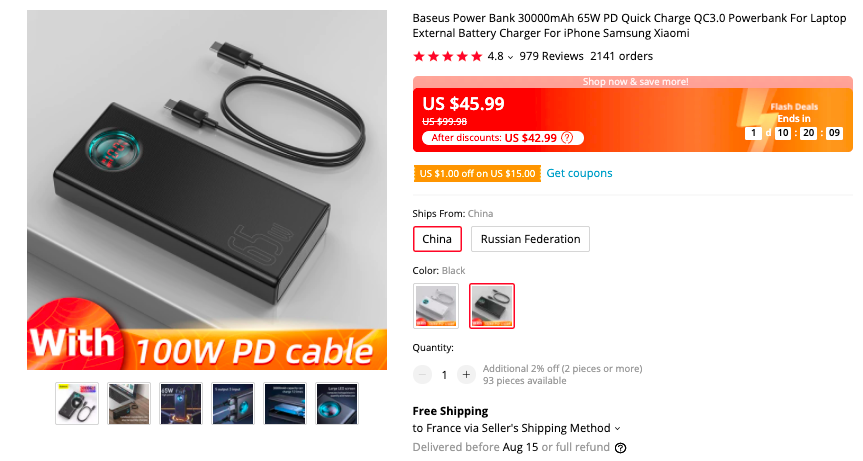Select China as ships-from option
Image resolution: width=863 pixels, height=461 pixels.
click(x=437, y=239)
